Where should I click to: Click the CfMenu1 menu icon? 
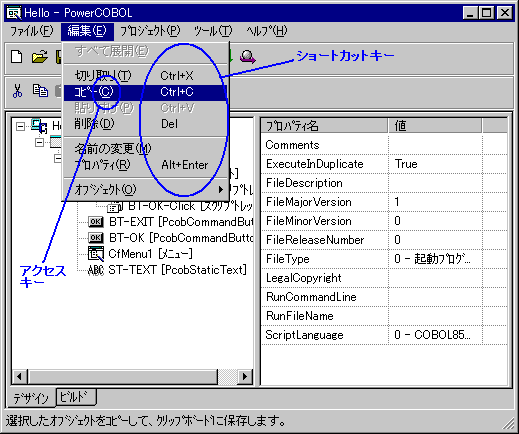point(96,254)
